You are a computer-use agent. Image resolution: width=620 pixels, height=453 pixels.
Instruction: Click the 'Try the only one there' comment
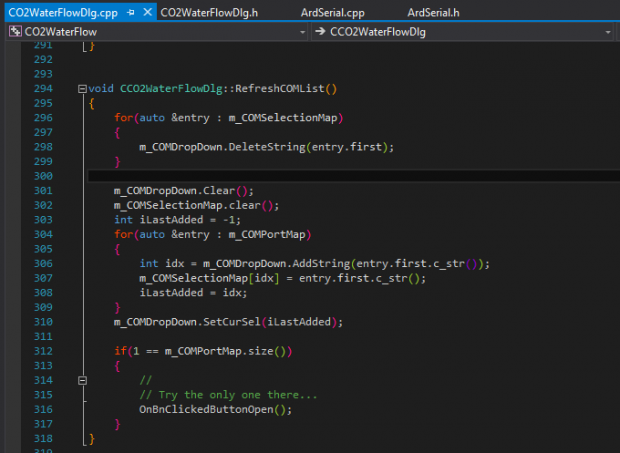228,395
